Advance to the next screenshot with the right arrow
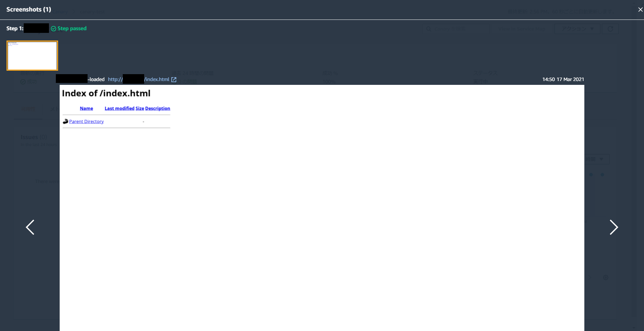The height and width of the screenshot is (331, 644). [x=613, y=227]
